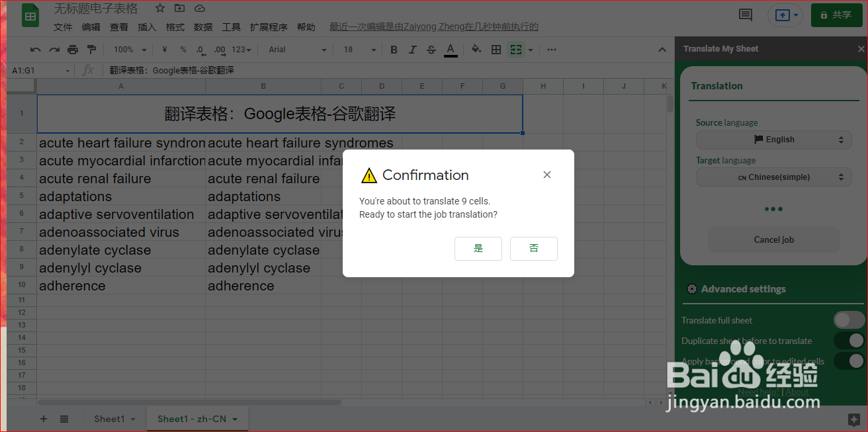Open the text color picker
Screen dimensions: 868x432
[x=451, y=50]
